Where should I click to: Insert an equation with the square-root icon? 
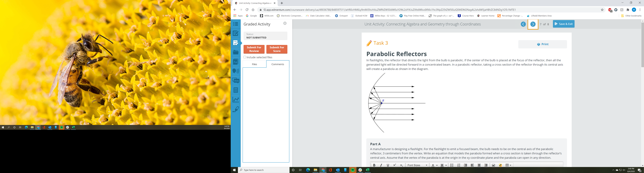tap(500, 165)
